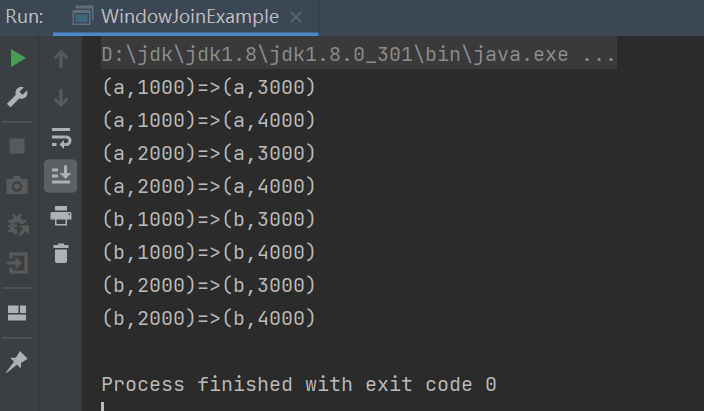Clear console with the trash icon
Image resolution: width=704 pixels, height=411 pixels.
pyautogui.click(x=61, y=253)
